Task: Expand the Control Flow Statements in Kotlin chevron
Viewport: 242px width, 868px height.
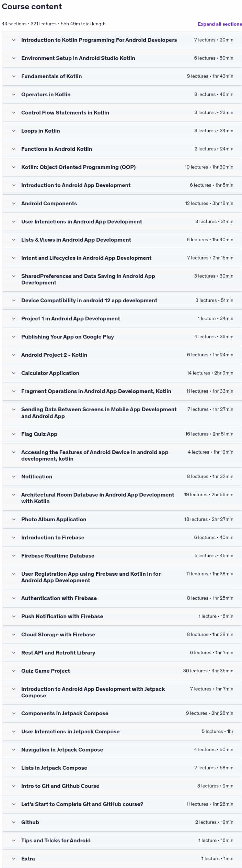Action: pos(14,113)
